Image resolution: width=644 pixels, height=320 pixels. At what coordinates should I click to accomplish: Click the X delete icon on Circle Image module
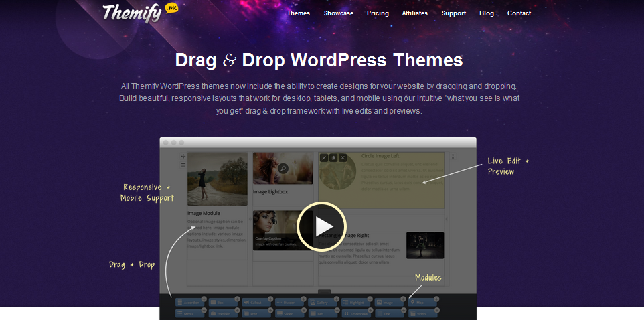tap(343, 157)
